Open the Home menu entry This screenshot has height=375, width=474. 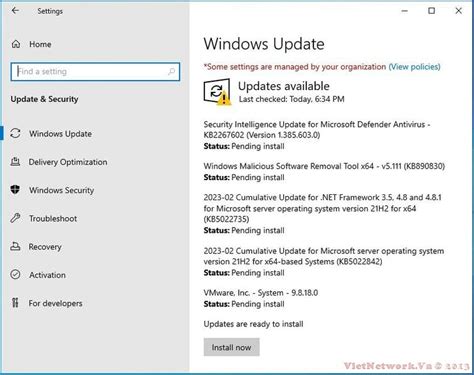coord(40,44)
